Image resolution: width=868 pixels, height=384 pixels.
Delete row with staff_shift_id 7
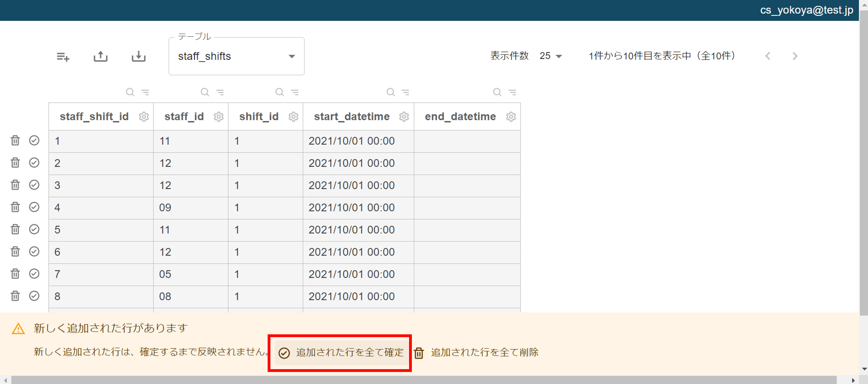tap(15, 274)
